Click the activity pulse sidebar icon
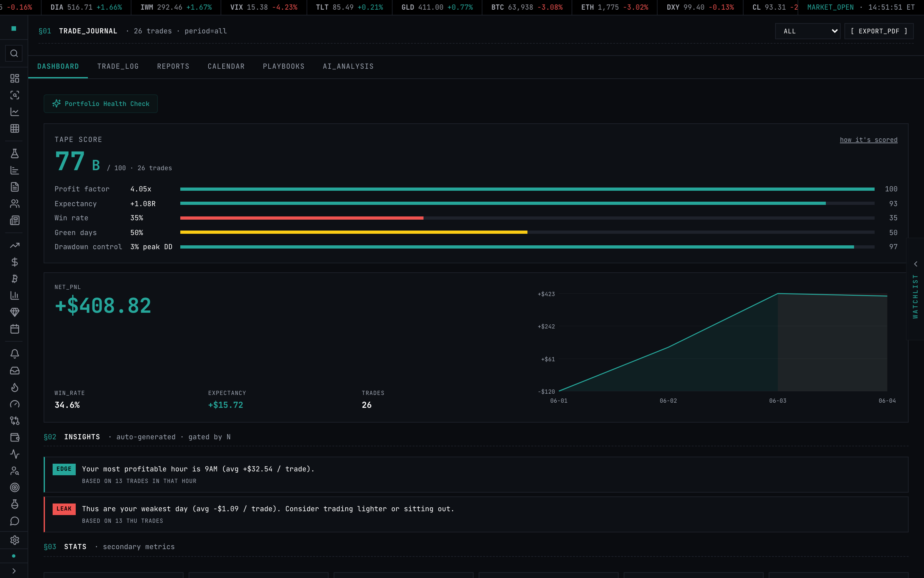This screenshot has width=924, height=578. click(x=14, y=454)
